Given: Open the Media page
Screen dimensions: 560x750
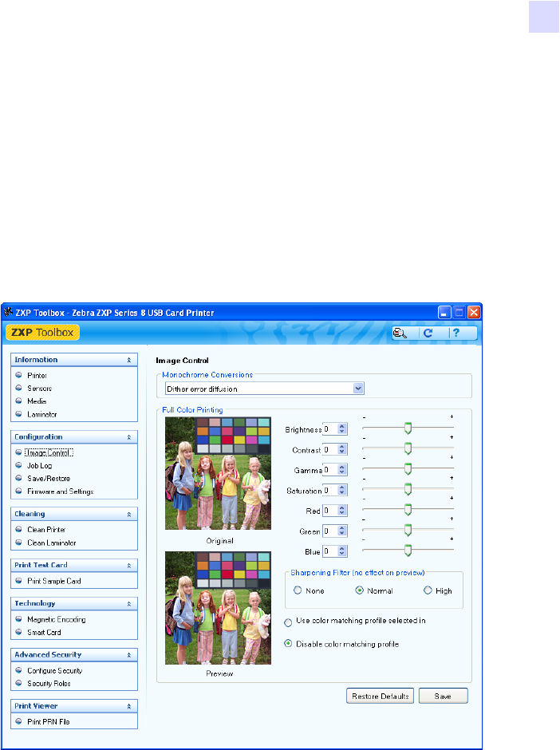Looking at the screenshot, I should (x=37, y=401).
